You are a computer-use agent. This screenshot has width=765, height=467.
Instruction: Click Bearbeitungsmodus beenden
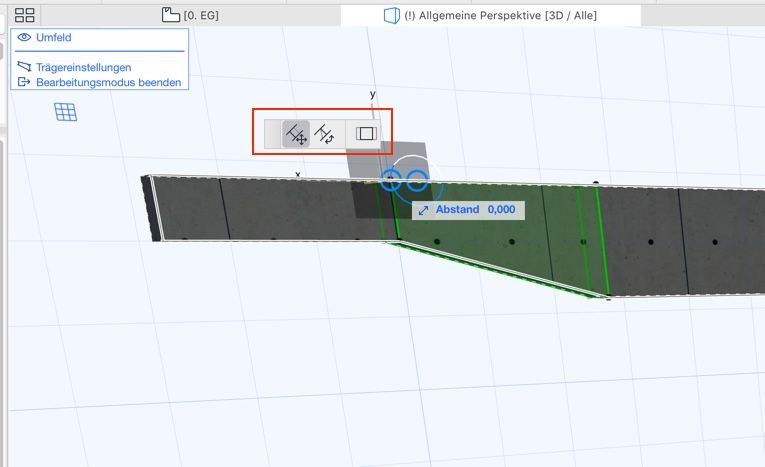(109, 82)
